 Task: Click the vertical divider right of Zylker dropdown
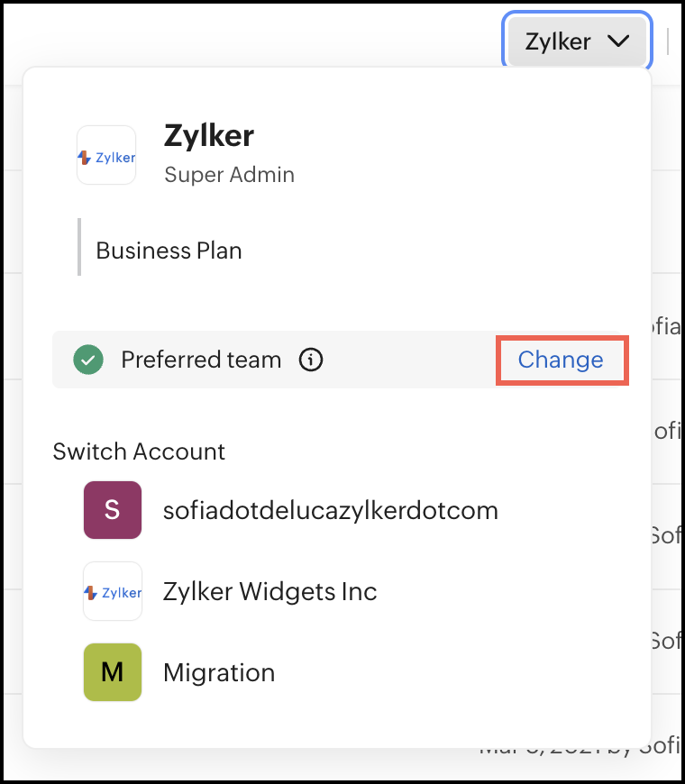pos(668,41)
